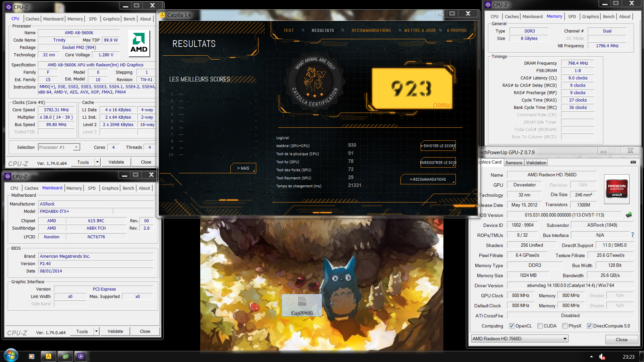This screenshot has height=362, width=644.
Task: Open the Validation tab in GPU-Z
Action: [x=536, y=163]
